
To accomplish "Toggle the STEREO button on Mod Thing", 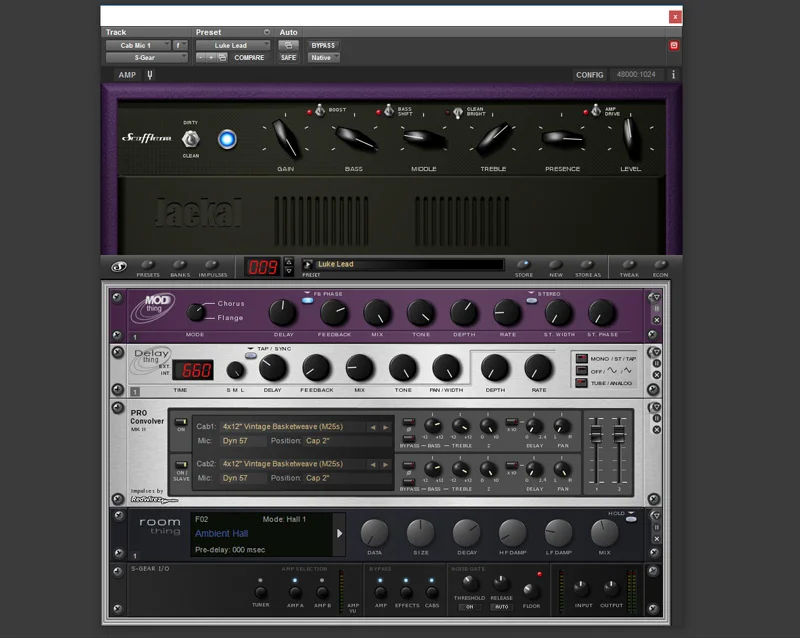I will coord(532,300).
